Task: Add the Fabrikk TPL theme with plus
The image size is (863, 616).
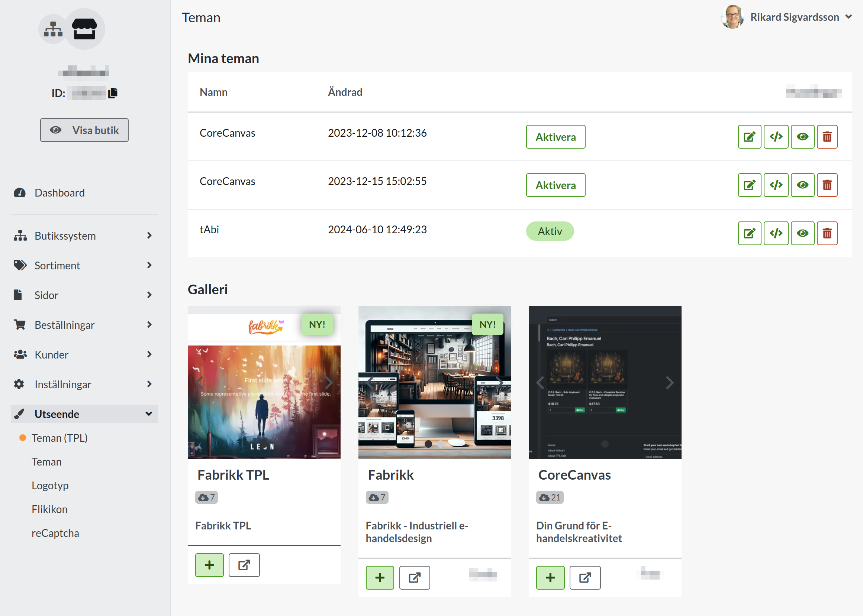Action: click(x=209, y=565)
